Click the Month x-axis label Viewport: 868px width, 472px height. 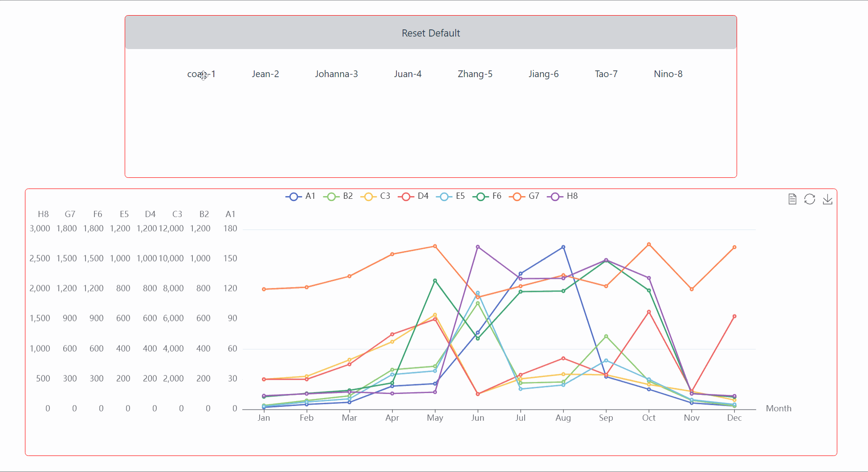tap(778, 408)
